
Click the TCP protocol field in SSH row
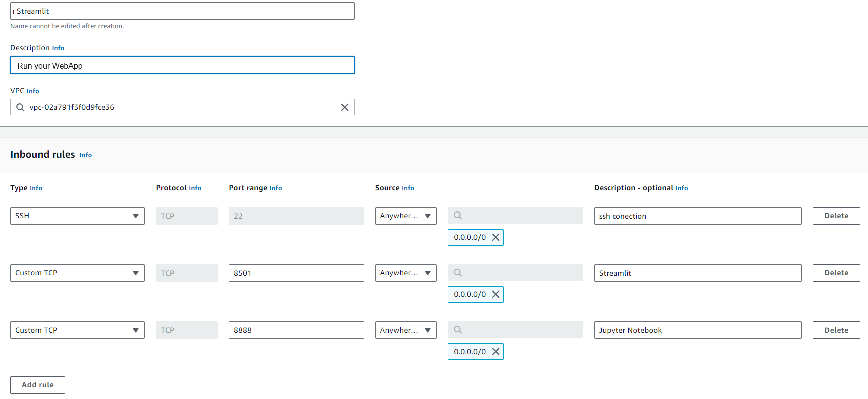tap(187, 216)
